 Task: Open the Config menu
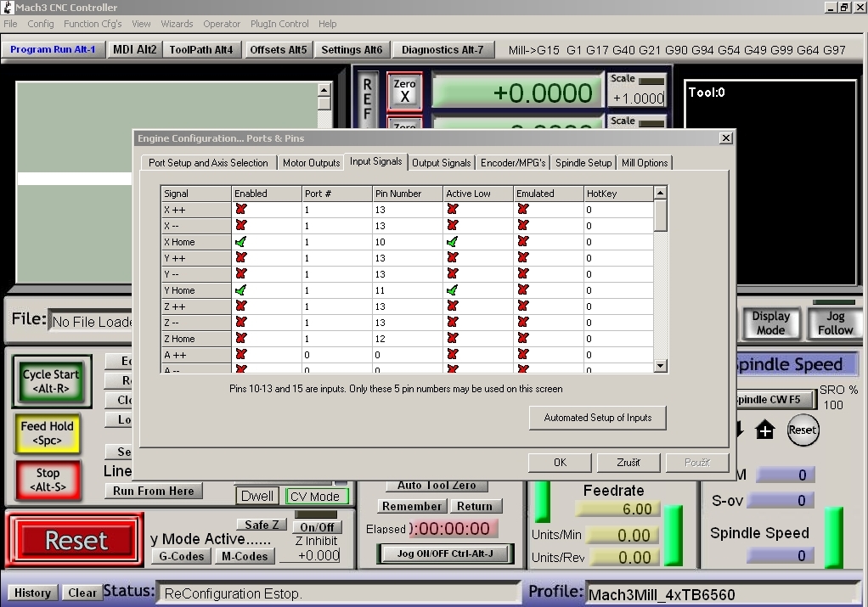coord(40,24)
